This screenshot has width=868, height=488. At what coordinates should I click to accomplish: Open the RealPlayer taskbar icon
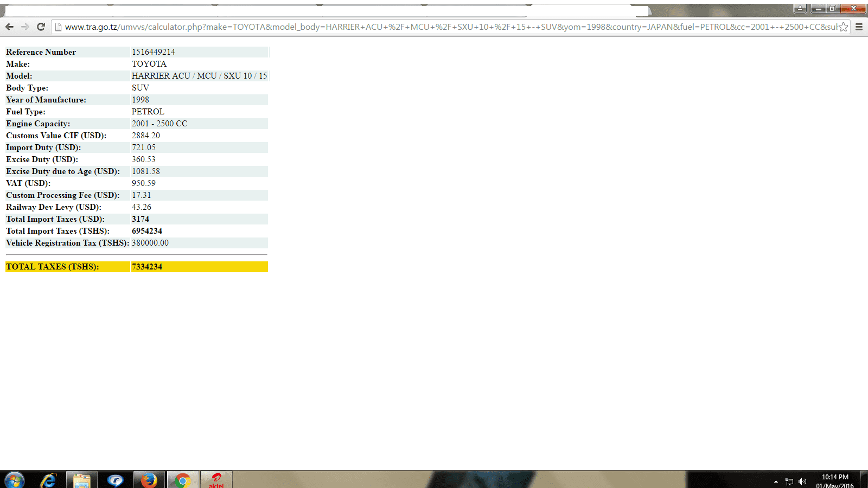click(115, 480)
